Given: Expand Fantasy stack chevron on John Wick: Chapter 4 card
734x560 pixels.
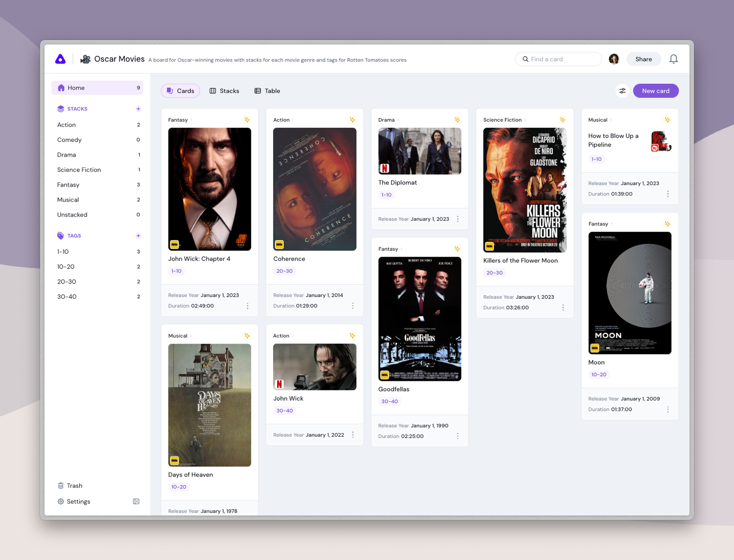Looking at the screenshot, I should (x=191, y=120).
